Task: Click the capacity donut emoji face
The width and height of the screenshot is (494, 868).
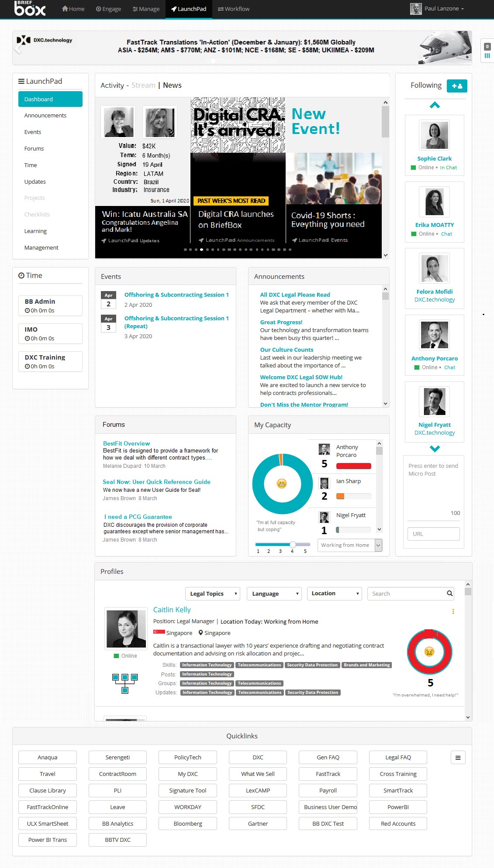Action: click(282, 484)
